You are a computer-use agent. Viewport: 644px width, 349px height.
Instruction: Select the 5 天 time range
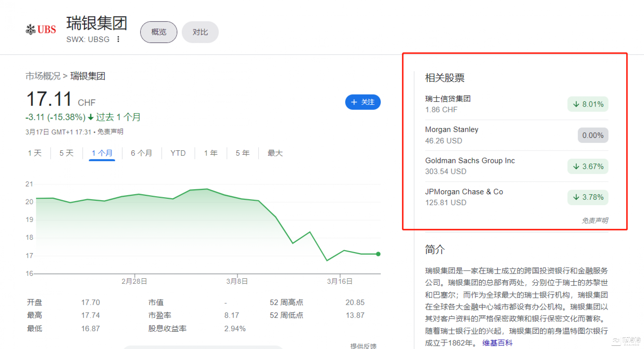tap(66, 153)
